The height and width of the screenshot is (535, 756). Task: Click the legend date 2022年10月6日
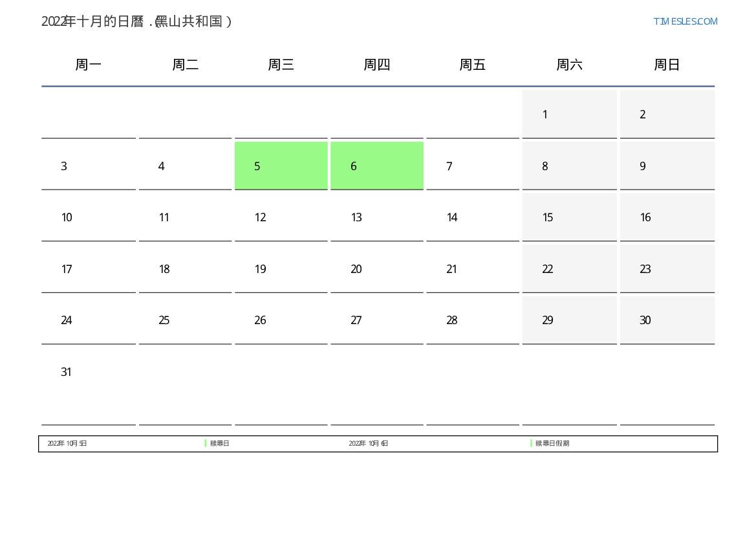pyautogui.click(x=369, y=444)
